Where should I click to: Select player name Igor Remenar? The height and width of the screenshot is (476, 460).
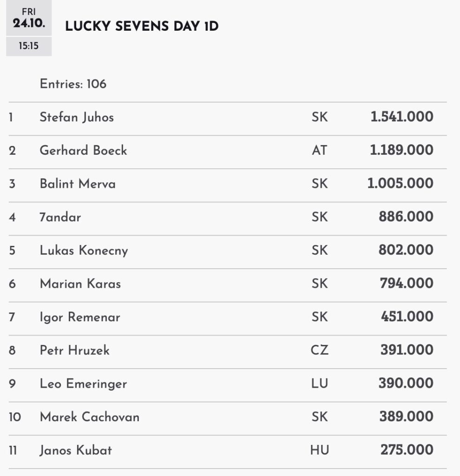[80, 317]
